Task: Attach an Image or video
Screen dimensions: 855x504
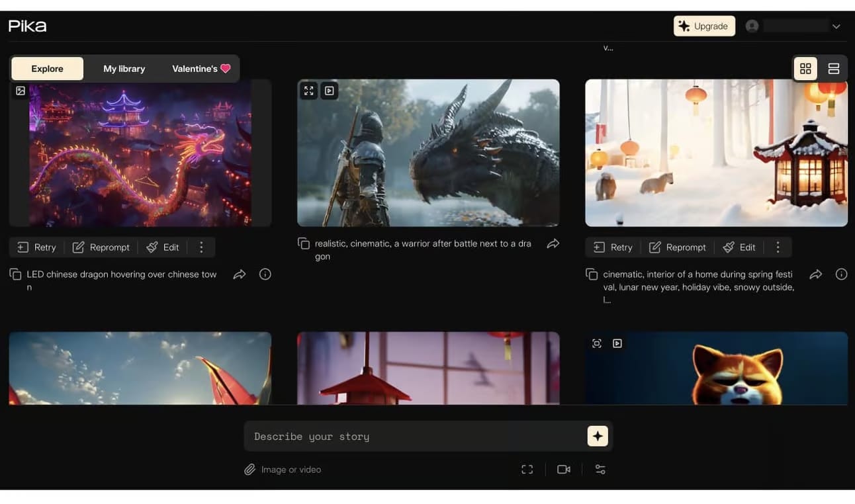Action: point(283,470)
